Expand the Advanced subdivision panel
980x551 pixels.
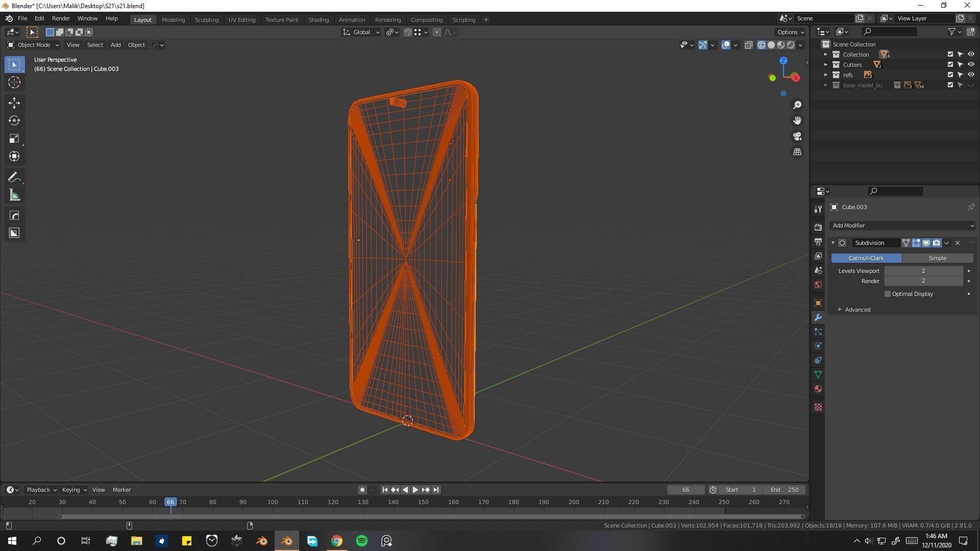click(856, 310)
